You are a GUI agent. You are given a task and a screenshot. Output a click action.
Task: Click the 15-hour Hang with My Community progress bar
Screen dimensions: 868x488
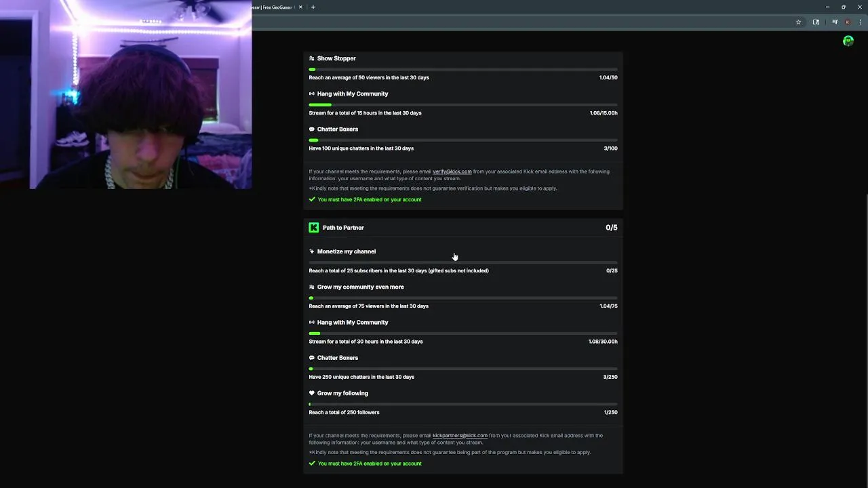coord(463,104)
